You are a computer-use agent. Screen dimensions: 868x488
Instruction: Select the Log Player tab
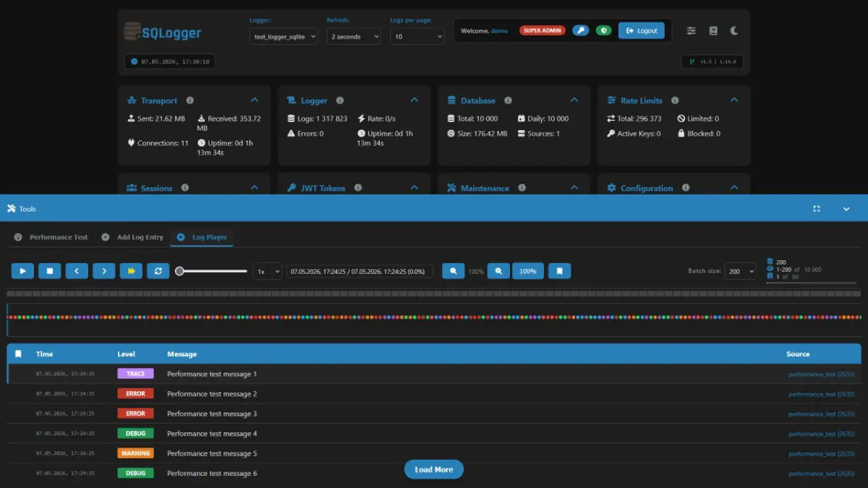202,237
